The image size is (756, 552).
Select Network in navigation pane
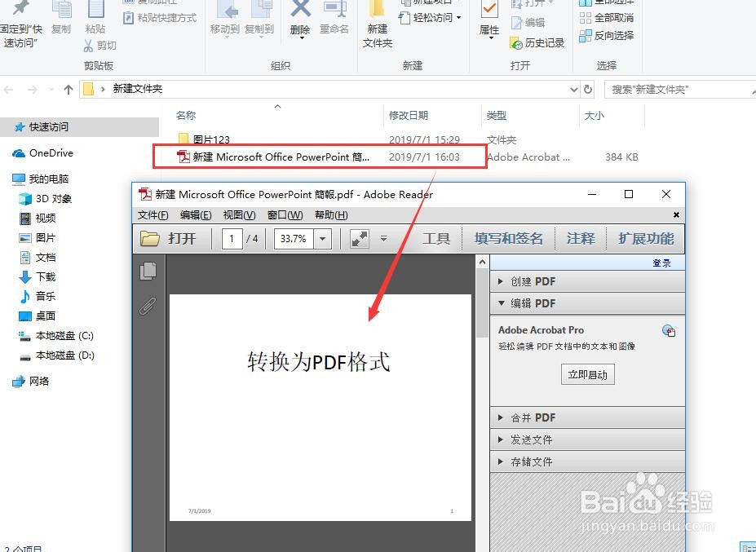click(31, 382)
